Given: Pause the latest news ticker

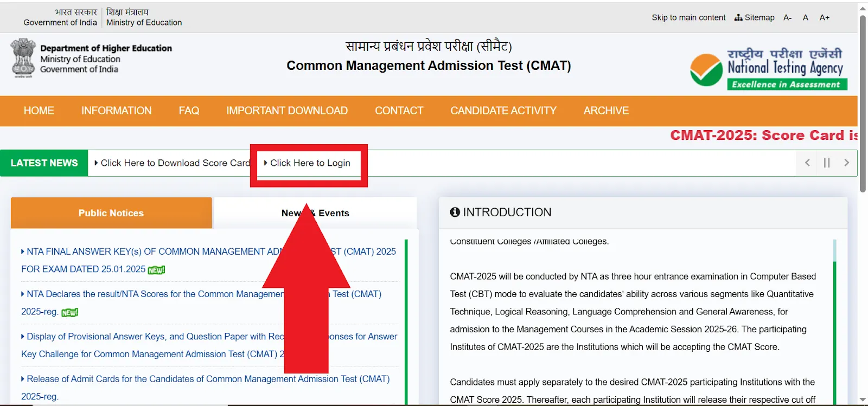Looking at the screenshot, I should tap(827, 163).
